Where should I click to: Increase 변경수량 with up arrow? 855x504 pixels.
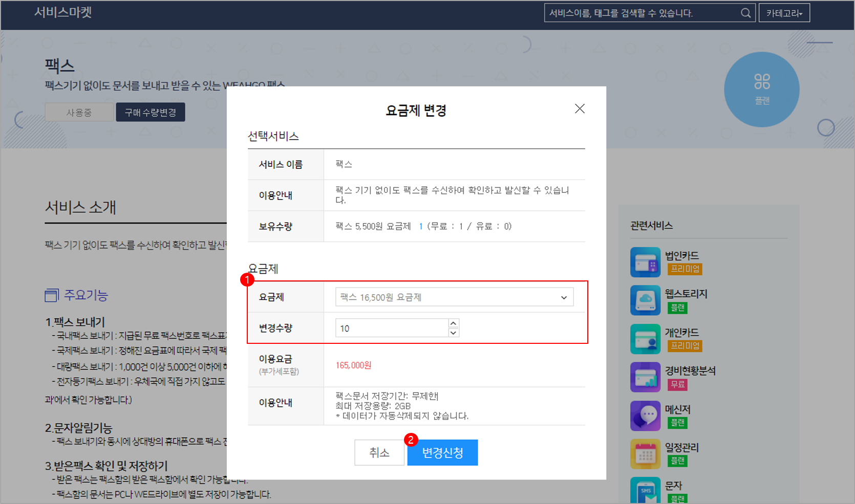click(x=453, y=323)
